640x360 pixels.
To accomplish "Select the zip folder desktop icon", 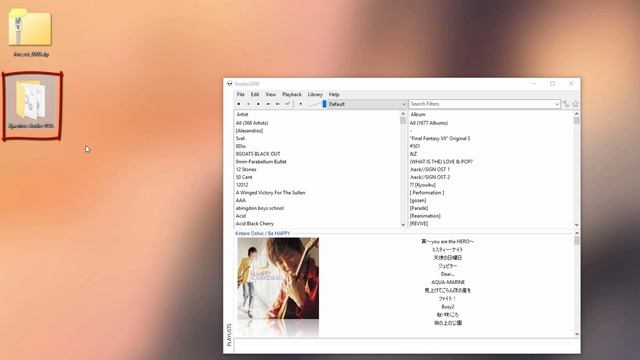I will click(31, 33).
